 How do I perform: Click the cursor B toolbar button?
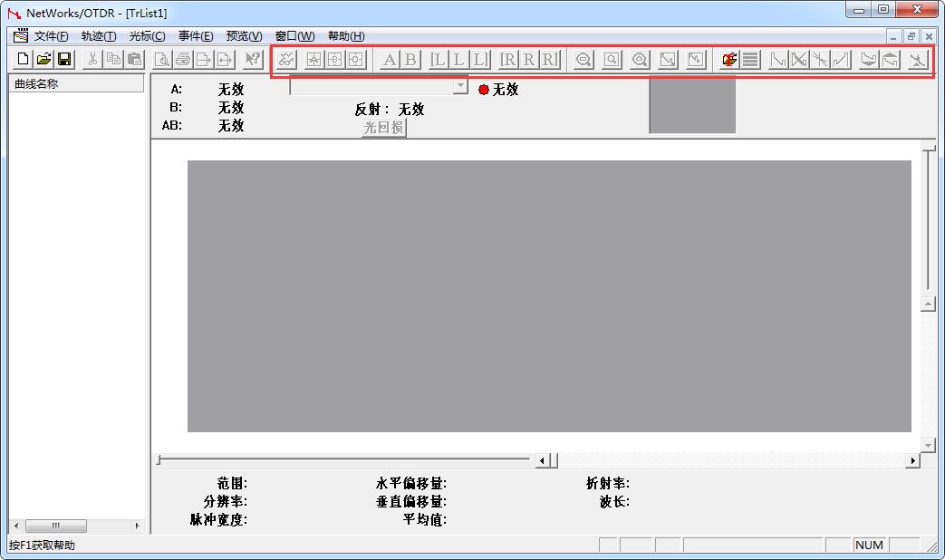[x=410, y=60]
